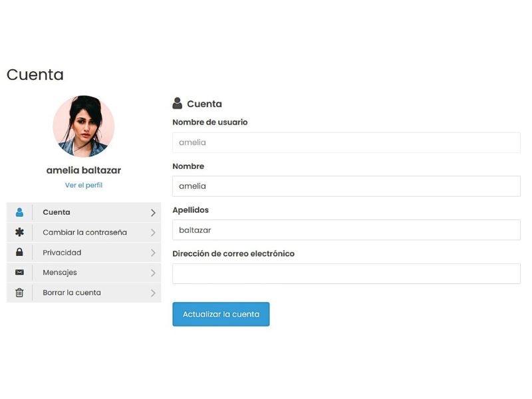This screenshot has height=399, width=532.
Task: Open the Cambiar la contraseña menu item
Action: tap(84, 233)
